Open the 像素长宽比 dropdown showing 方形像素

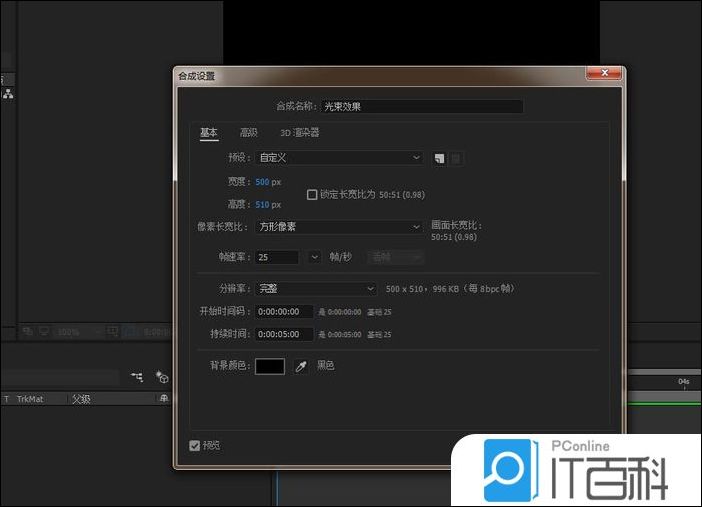coord(339,227)
